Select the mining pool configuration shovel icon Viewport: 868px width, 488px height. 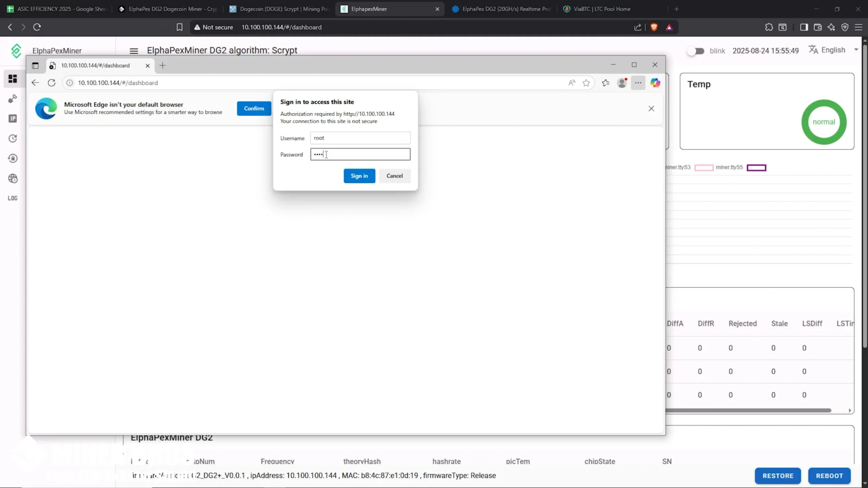point(13,98)
